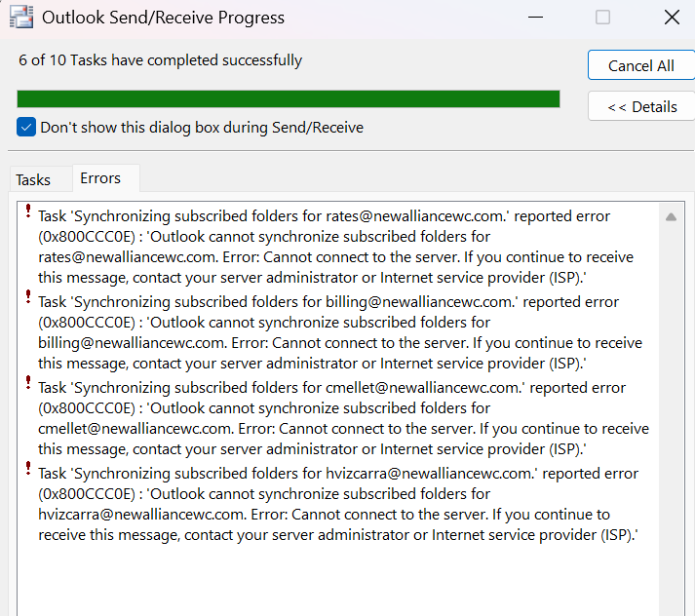695x616 pixels.
Task: Switch to the Tasks tab
Action: 33,179
